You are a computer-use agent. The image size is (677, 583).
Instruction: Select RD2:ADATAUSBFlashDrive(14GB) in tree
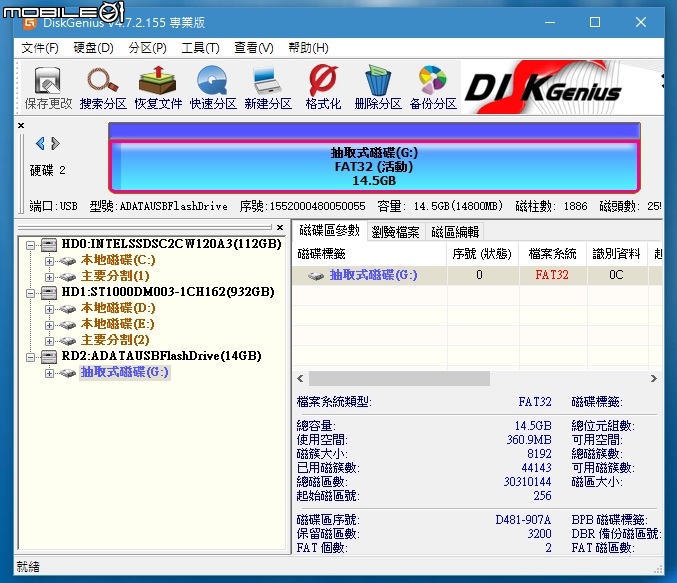161,356
